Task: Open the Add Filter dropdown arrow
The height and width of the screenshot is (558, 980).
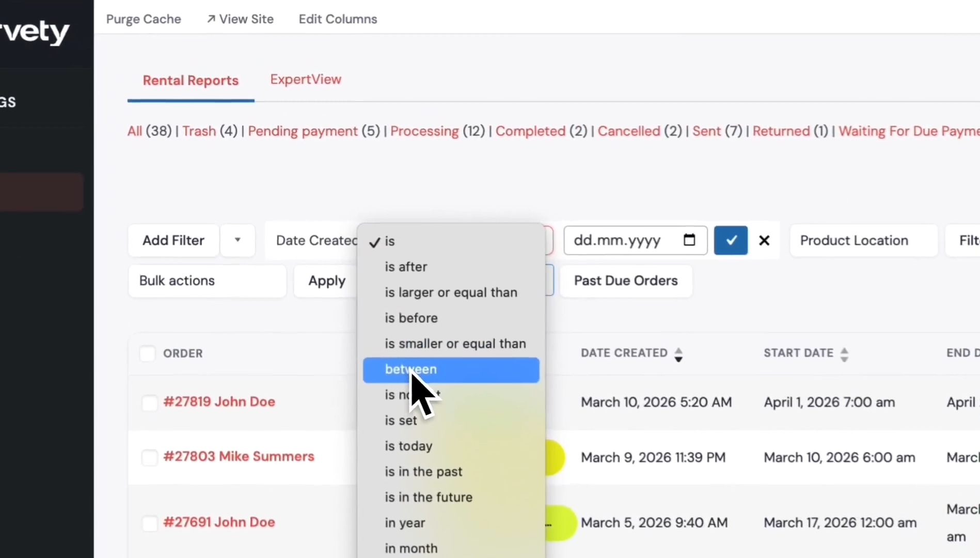Action: tap(238, 240)
